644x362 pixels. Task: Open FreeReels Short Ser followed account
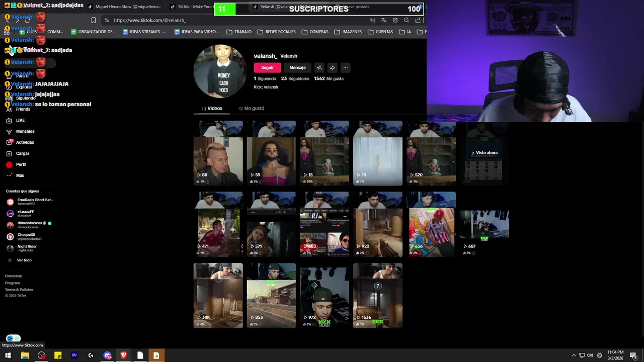pyautogui.click(x=30, y=201)
